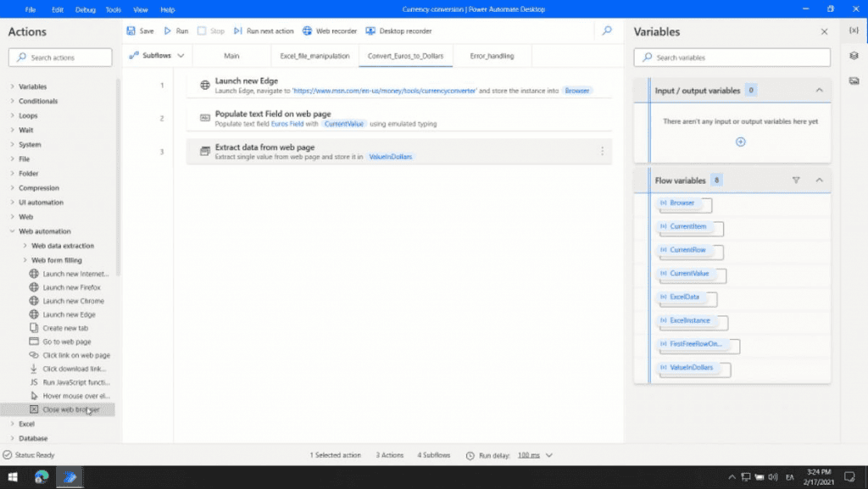This screenshot has height=489, width=868.
Task: Open the Desktop recorder
Action: (x=398, y=31)
